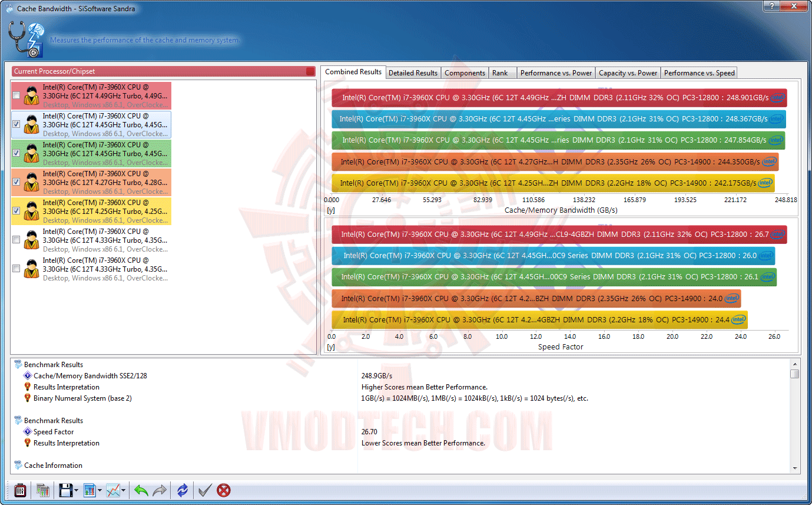This screenshot has width=812, height=505.
Task: Go forward with the grey arrow
Action: tap(160, 490)
